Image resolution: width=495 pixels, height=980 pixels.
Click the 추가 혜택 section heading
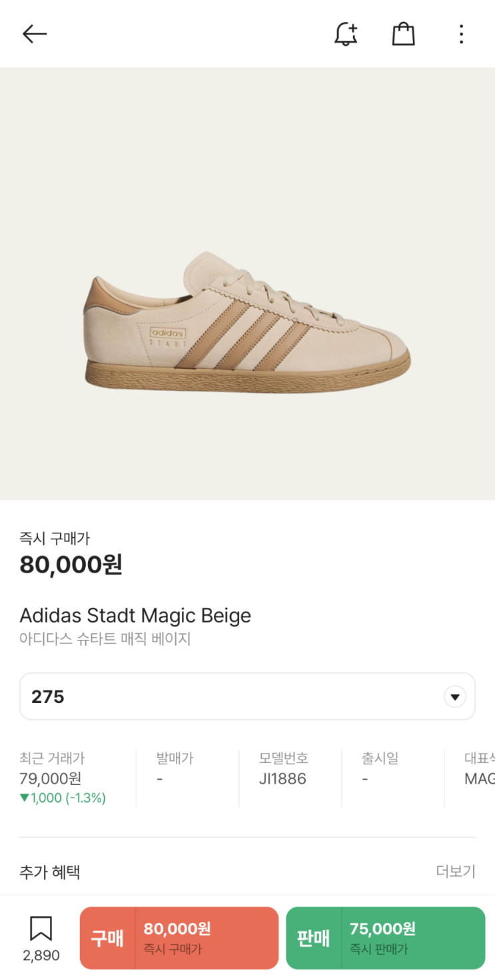[50, 871]
